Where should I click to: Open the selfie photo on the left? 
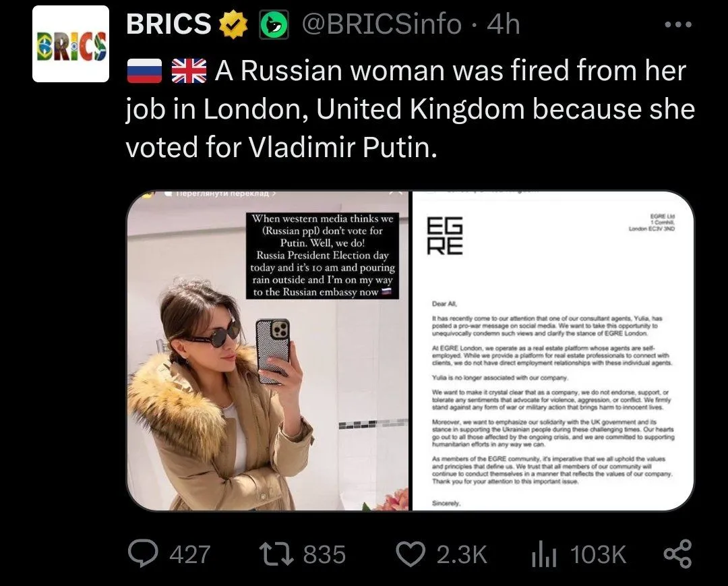[268, 351]
